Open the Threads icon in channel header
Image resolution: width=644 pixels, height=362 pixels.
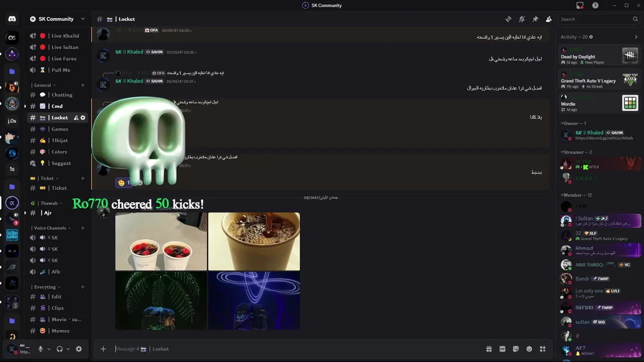coord(509,19)
